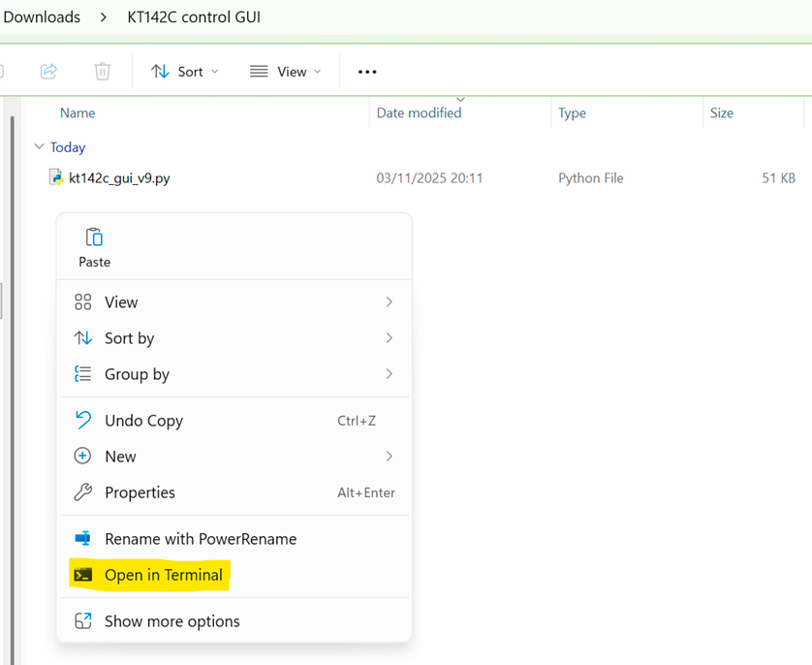Click the Properties wrench icon
The height and width of the screenshot is (665, 812).
pyautogui.click(x=83, y=492)
